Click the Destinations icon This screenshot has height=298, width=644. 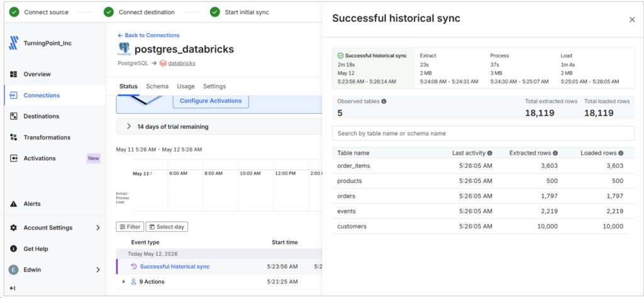coord(14,116)
